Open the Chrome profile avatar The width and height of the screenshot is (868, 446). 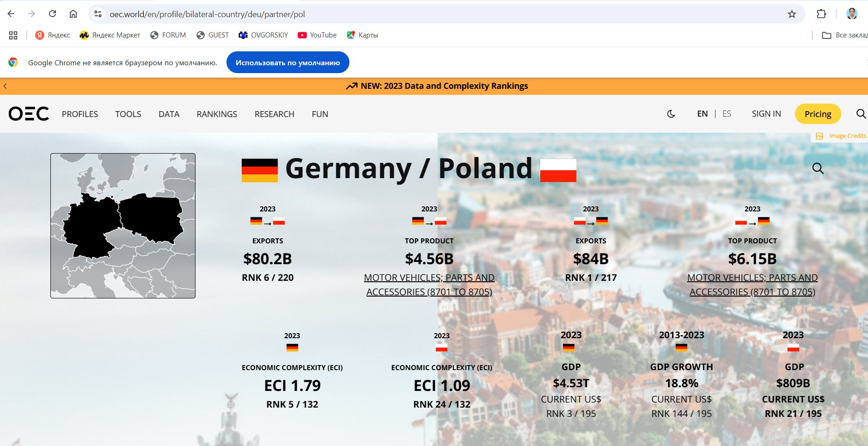(x=852, y=14)
